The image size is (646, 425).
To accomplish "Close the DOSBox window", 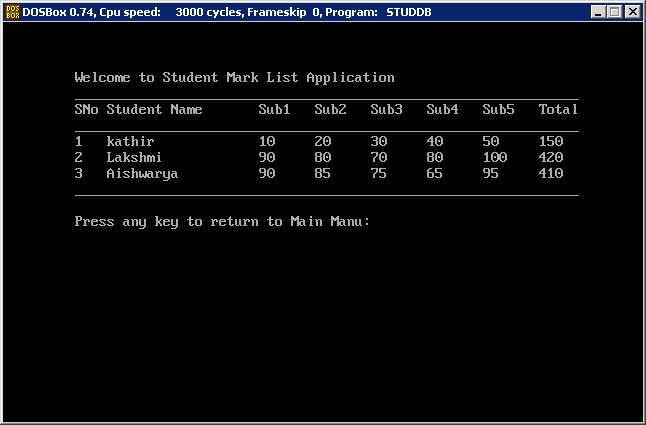I will [x=632, y=12].
